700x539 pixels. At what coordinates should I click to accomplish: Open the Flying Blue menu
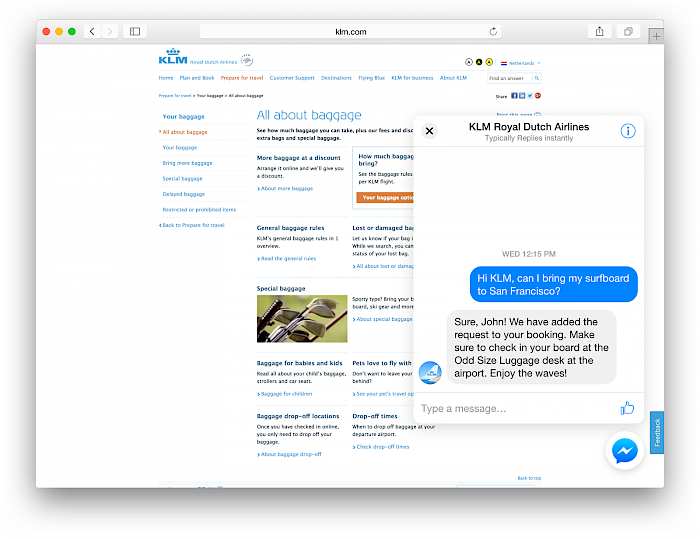[x=371, y=78]
